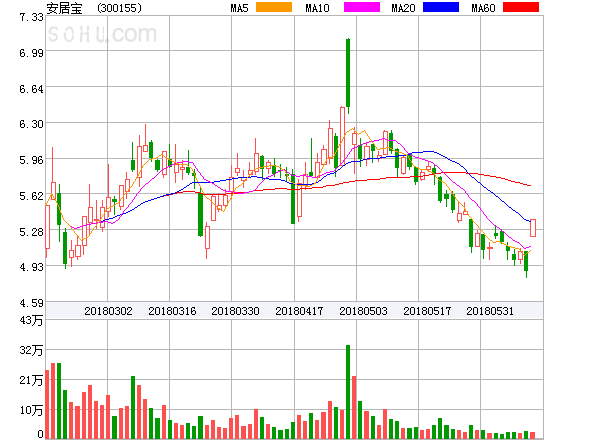Click the tallest green volume bar
The image size is (600, 440).
point(348,392)
